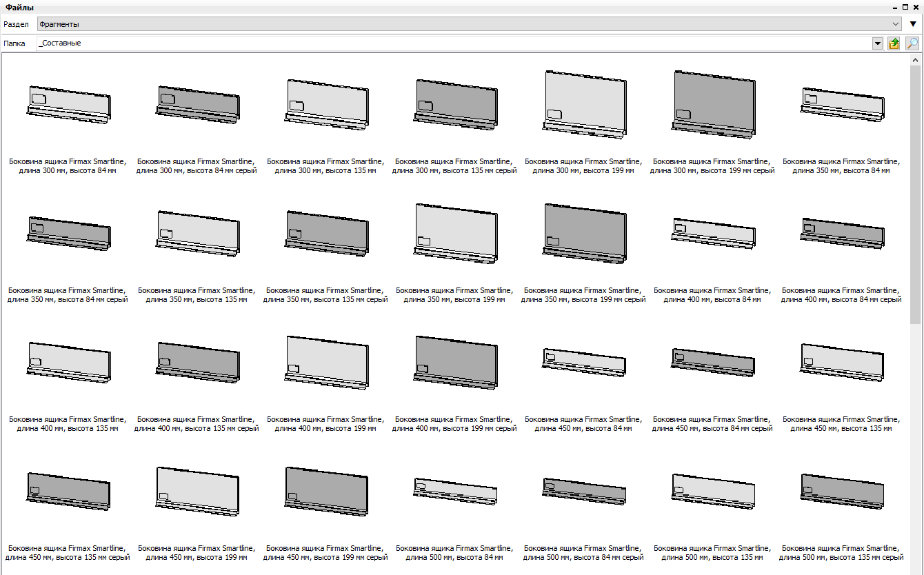Select thumbnail: длина 350 мм, высота 135 мм серый
This screenshot has width=924, height=575.
click(x=326, y=232)
